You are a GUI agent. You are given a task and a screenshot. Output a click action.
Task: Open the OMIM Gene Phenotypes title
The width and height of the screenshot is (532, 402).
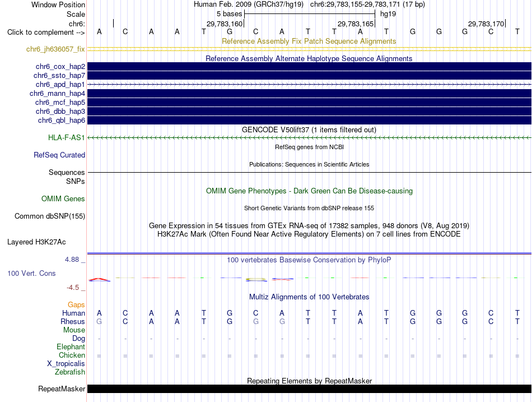(309, 191)
